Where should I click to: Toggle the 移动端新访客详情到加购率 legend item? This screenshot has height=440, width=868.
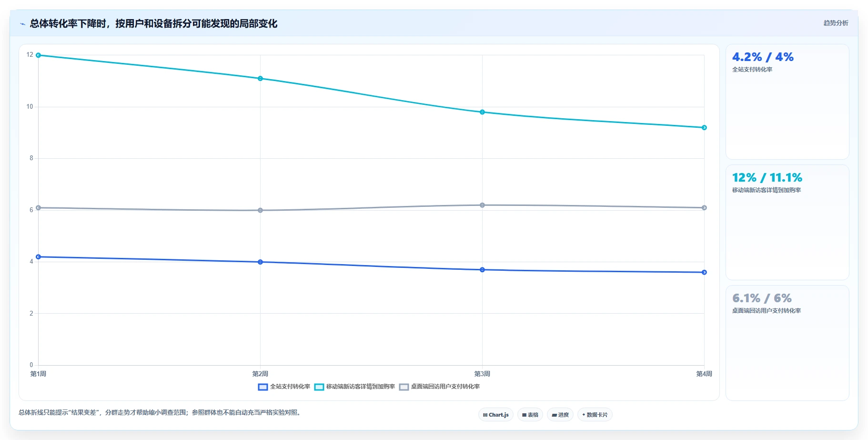[354, 387]
